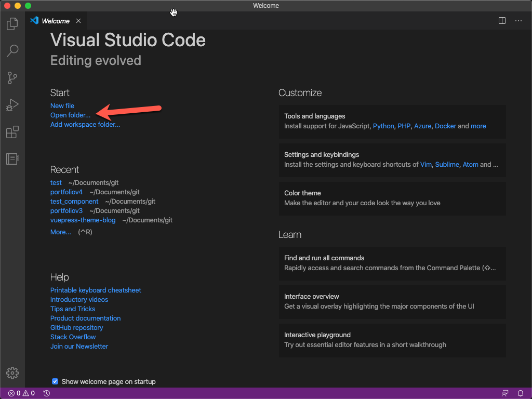The height and width of the screenshot is (399, 532).
Task: Click the history clock icon in status bar
Action: click(x=46, y=393)
